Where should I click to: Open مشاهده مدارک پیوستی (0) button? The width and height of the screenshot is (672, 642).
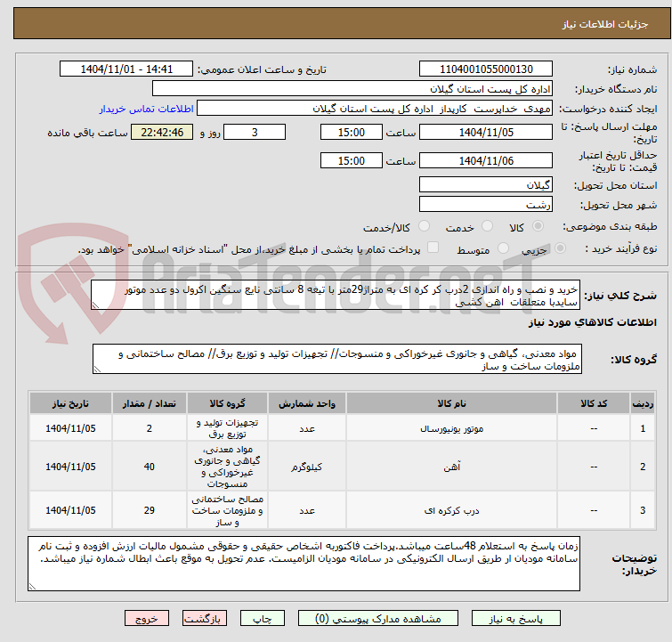click(377, 619)
